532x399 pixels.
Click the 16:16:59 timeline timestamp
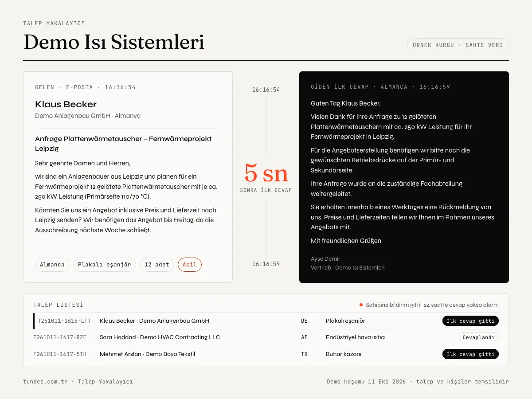(x=266, y=264)
